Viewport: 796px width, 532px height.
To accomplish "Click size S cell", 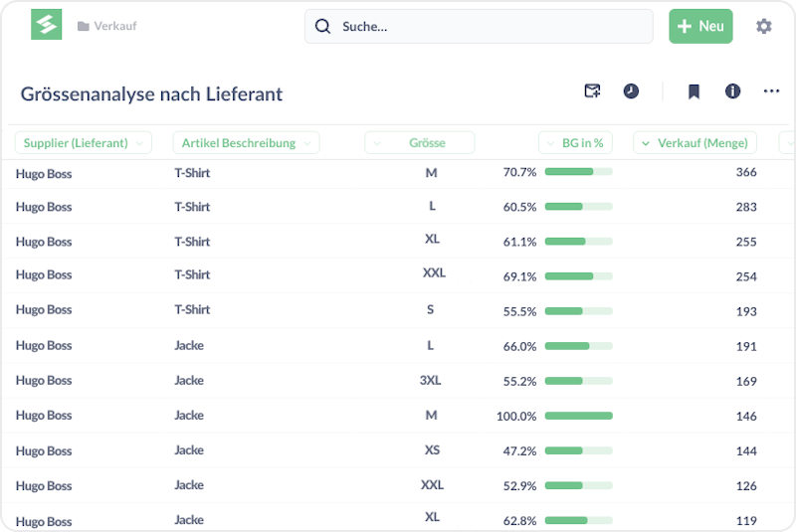I will coord(431,310).
